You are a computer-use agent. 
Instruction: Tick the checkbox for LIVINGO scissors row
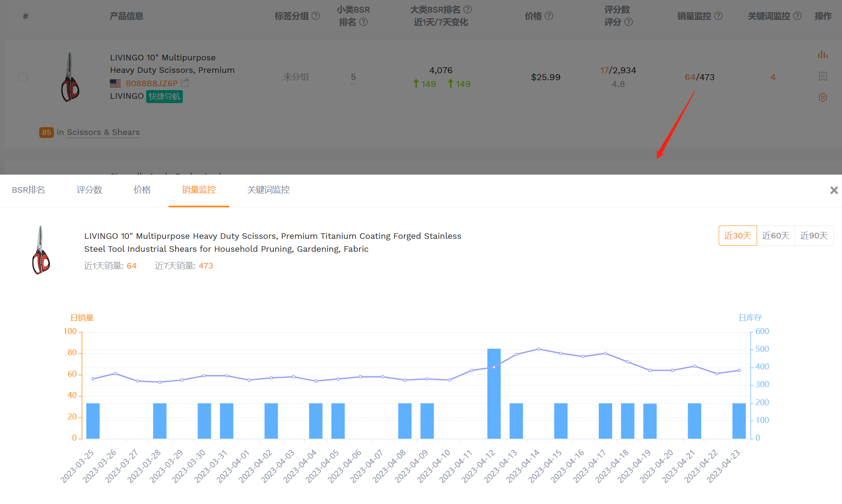point(23,77)
